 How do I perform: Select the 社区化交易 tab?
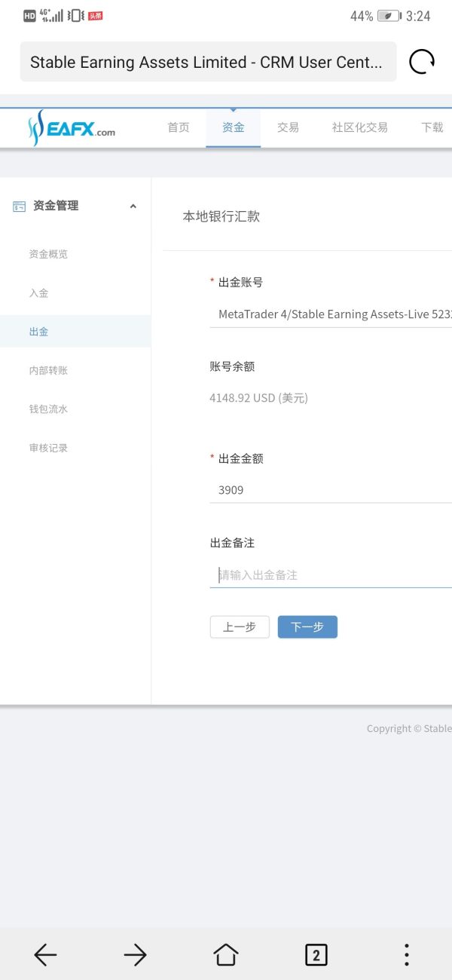(359, 128)
